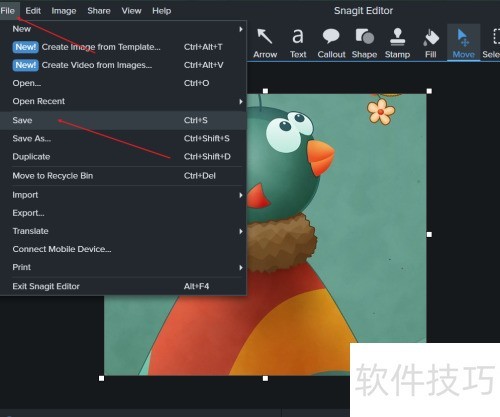
Task: Expand the Import submenu
Action: pos(123,195)
